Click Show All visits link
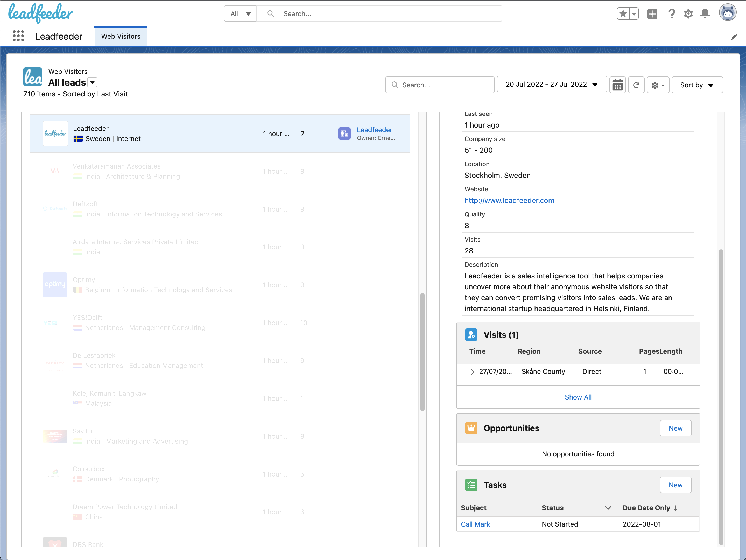This screenshot has width=746, height=560. pos(578,397)
